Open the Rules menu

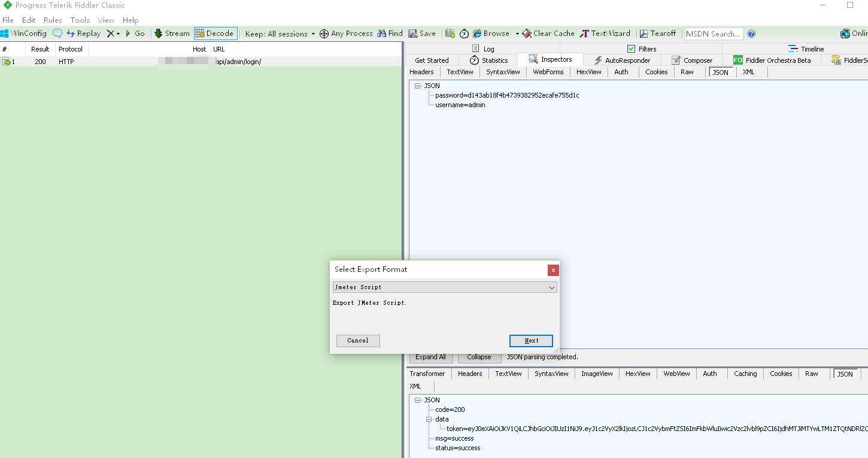pos(53,20)
